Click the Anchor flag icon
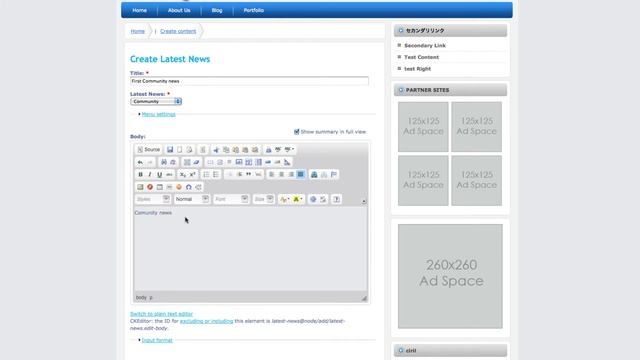This screenshot has width=640, height=360. tap(334, 175)
